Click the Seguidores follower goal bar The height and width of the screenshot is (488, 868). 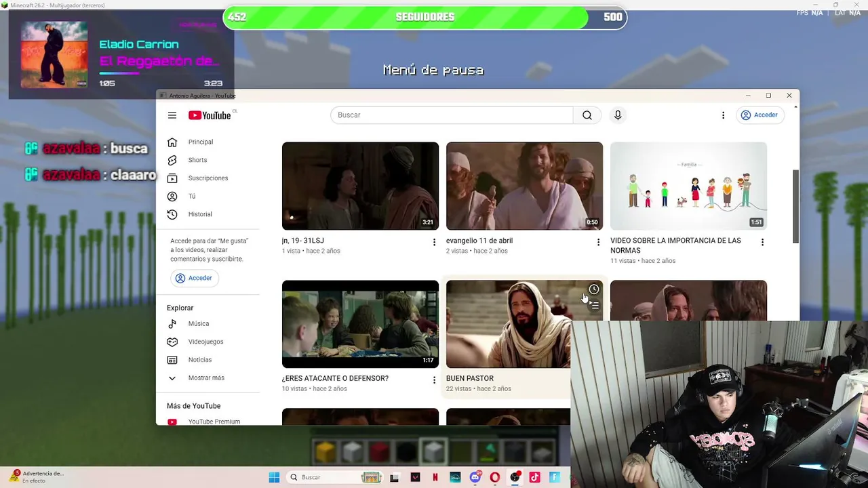(x=425, y=17)
